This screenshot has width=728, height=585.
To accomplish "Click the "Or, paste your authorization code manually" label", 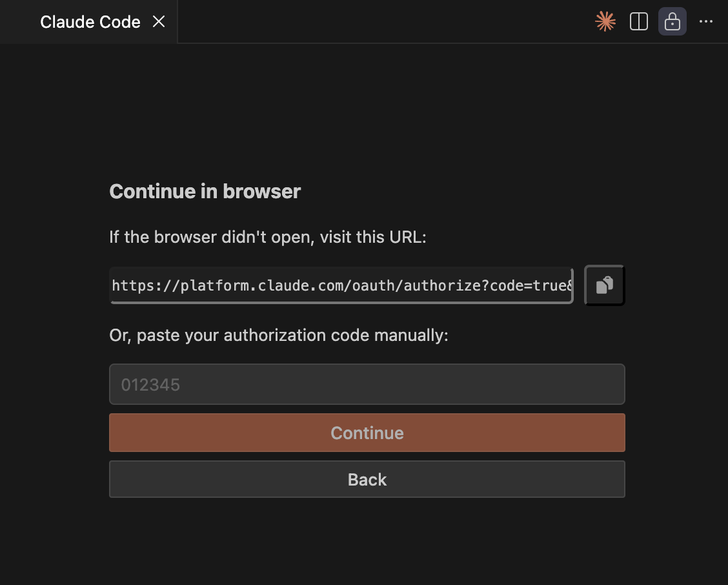I will [278, 336].
